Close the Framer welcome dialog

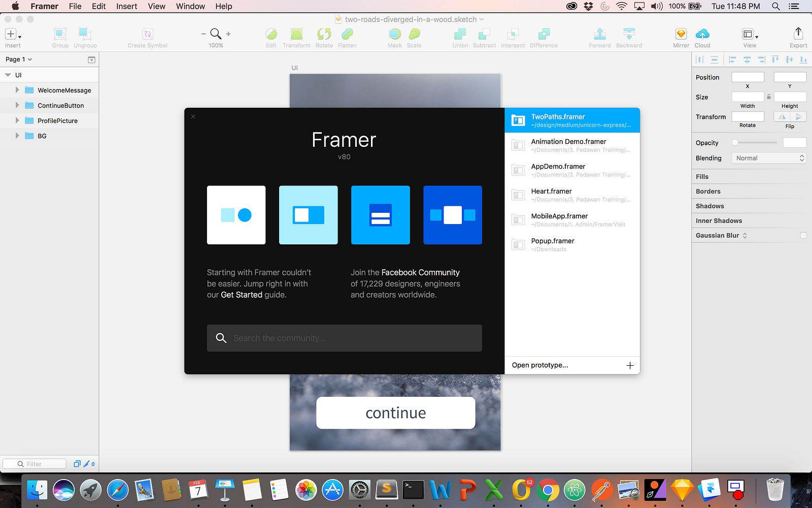coord(193,117)
